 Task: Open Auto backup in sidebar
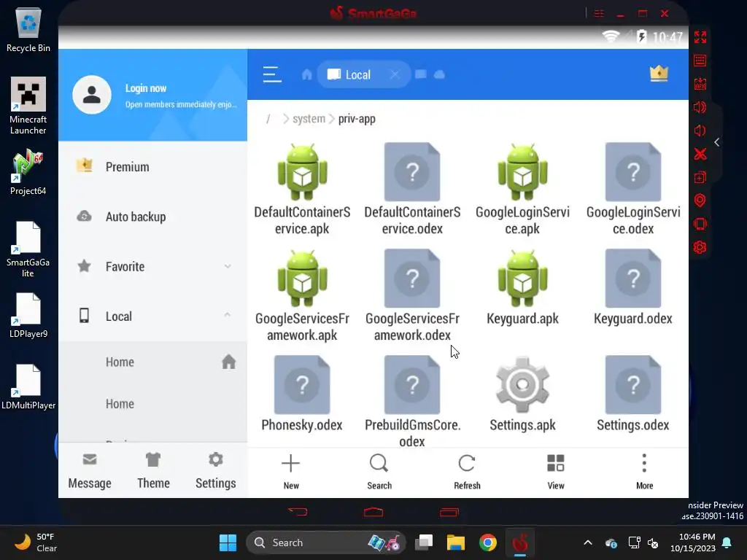coord(152,217)
